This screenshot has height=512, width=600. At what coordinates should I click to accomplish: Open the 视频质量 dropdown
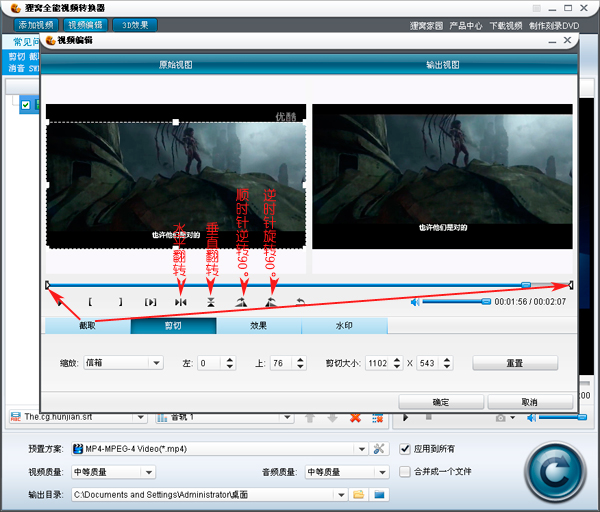113,472
